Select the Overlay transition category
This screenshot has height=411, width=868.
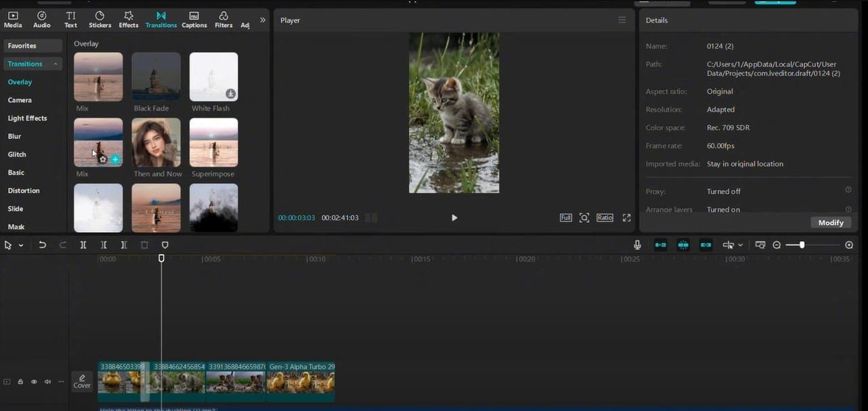point(20,82)
